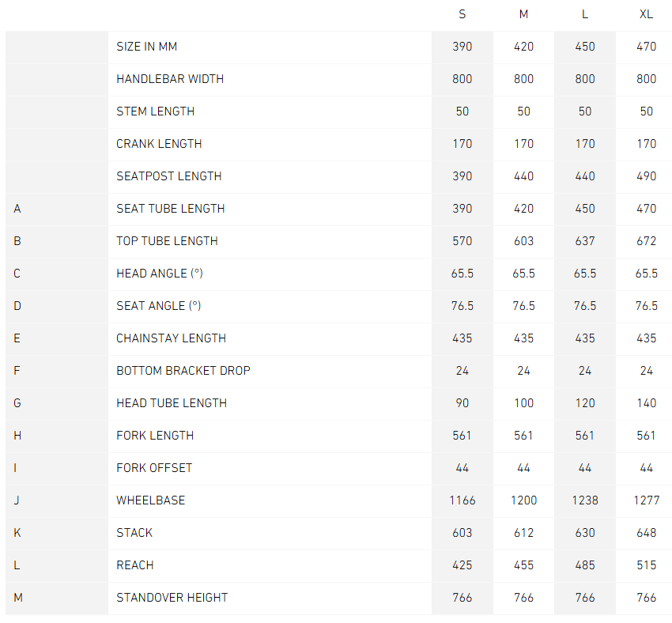Screen dimensions: 672x623
Task: Select the HEAD ANGLE row label
Action: pos(160,274)
